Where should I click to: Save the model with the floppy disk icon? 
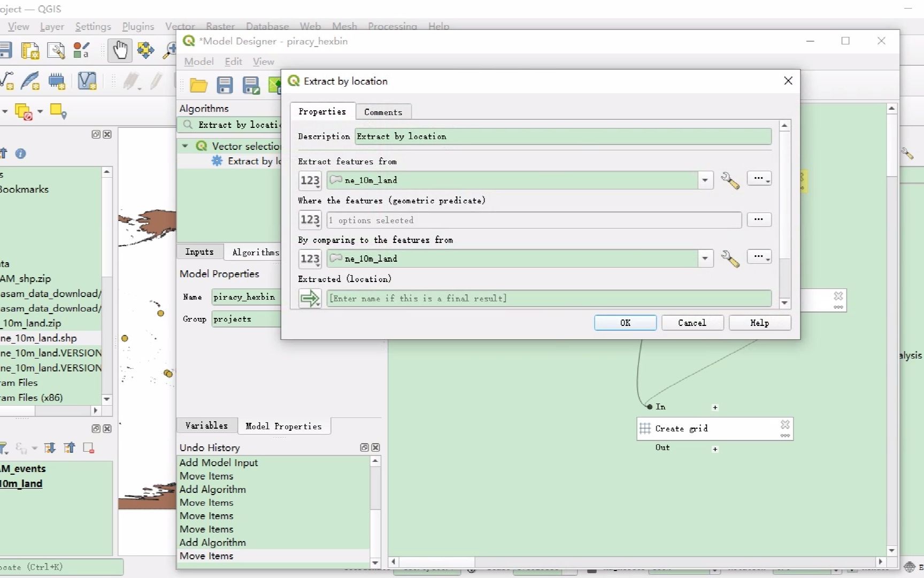point(225,85)
